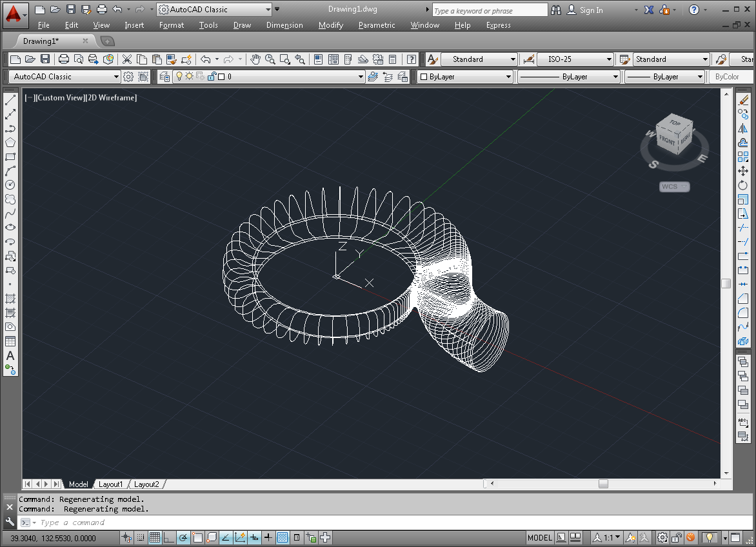This screenshot has width=756, height=547.
Task: Select the Revision Cloud tool
Action: (10, 199)
